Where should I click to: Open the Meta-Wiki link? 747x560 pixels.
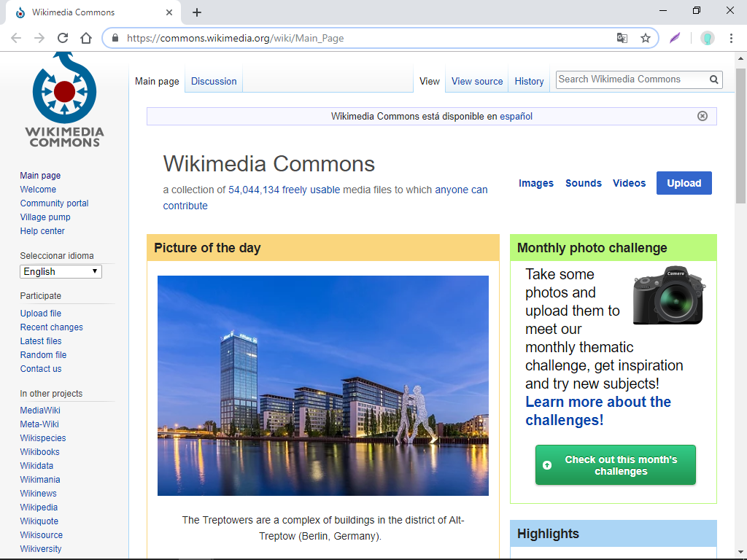point(39,424)
